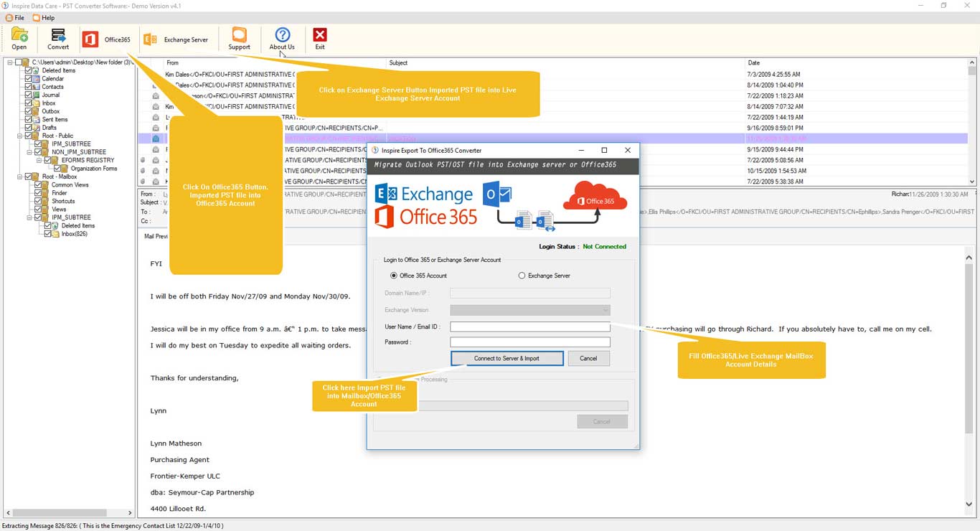
Task: Click the File menu gear icon
Action: [x=9, y=18]
